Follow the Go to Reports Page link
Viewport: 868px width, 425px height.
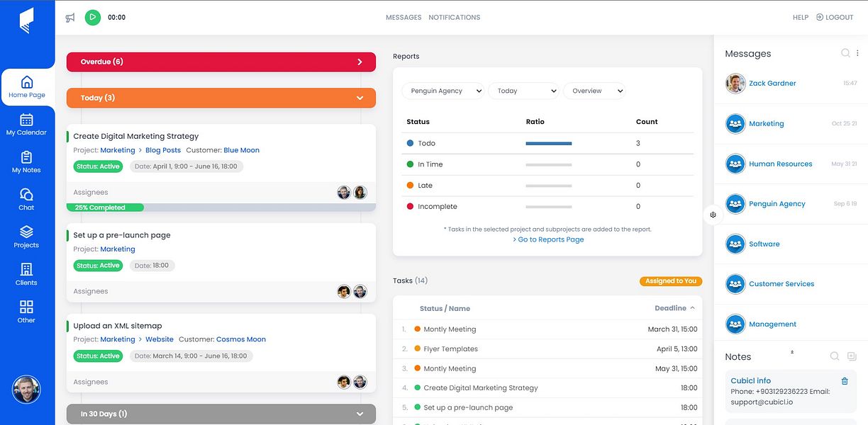point(548,239)
